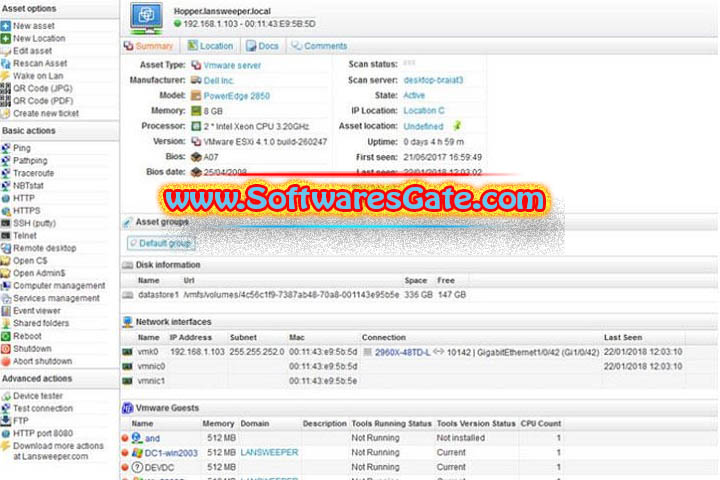
Task: Click the red Shutdown icon
Action: (x=6, y=349)
